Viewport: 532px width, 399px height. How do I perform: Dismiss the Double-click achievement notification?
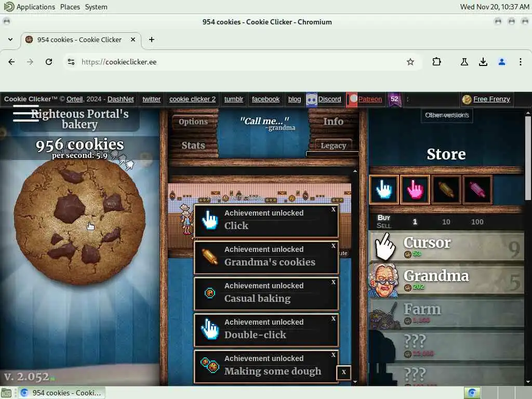334,318
